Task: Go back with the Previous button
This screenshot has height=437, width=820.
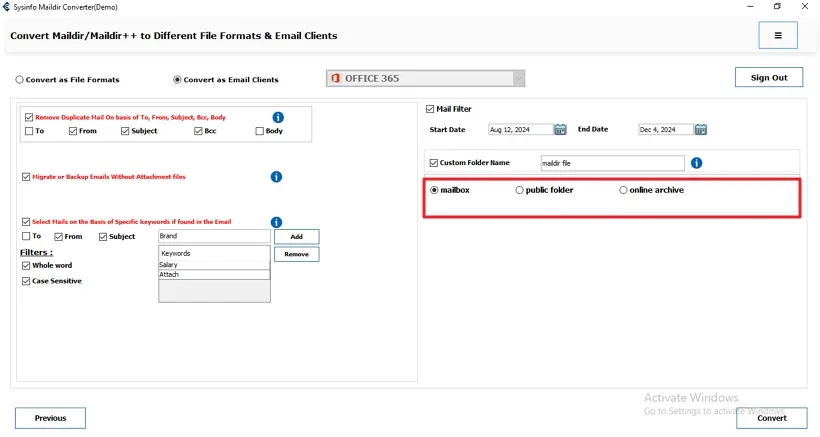Action: tap(50, 418)
